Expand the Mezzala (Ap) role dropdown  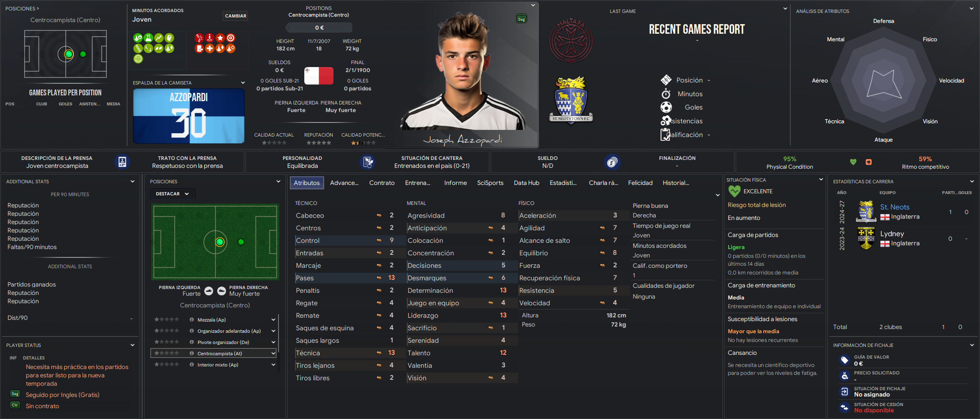273,320
